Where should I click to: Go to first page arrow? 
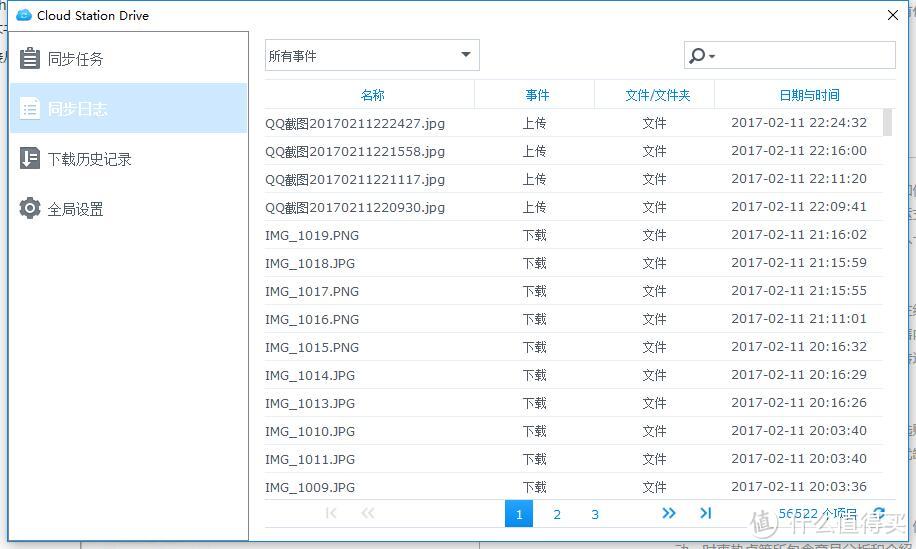tap(331, 513)
